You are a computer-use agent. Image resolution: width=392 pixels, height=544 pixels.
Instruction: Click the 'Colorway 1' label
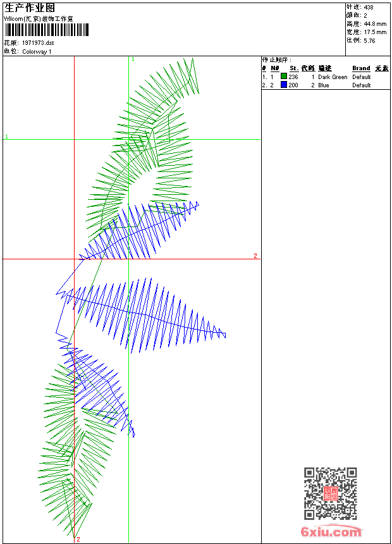coord(37,52)
